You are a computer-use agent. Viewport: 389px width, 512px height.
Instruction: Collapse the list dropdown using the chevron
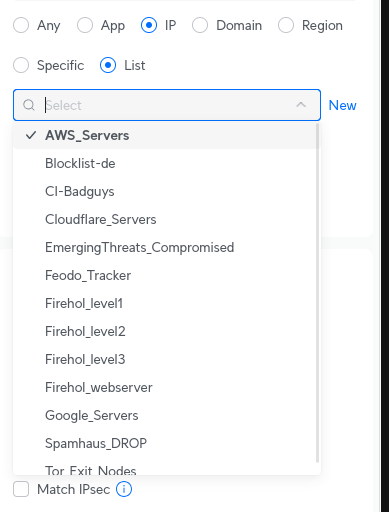301,105
